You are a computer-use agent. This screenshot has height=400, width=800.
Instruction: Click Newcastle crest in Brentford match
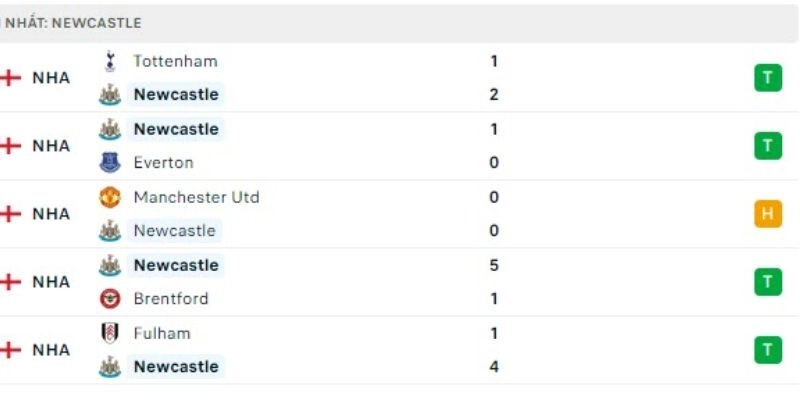point(110,265)
